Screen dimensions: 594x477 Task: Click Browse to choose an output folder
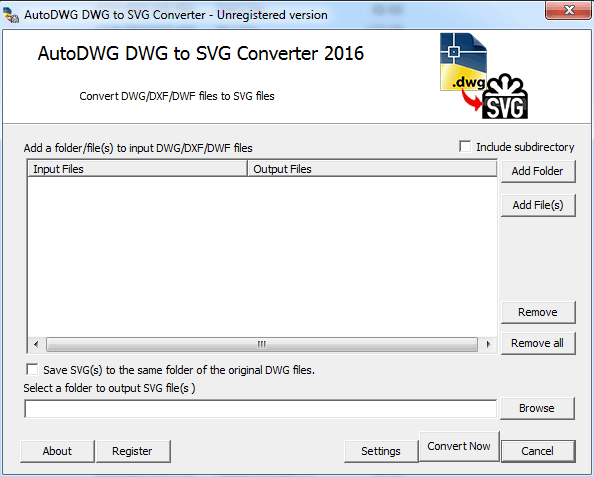[537, 408]
